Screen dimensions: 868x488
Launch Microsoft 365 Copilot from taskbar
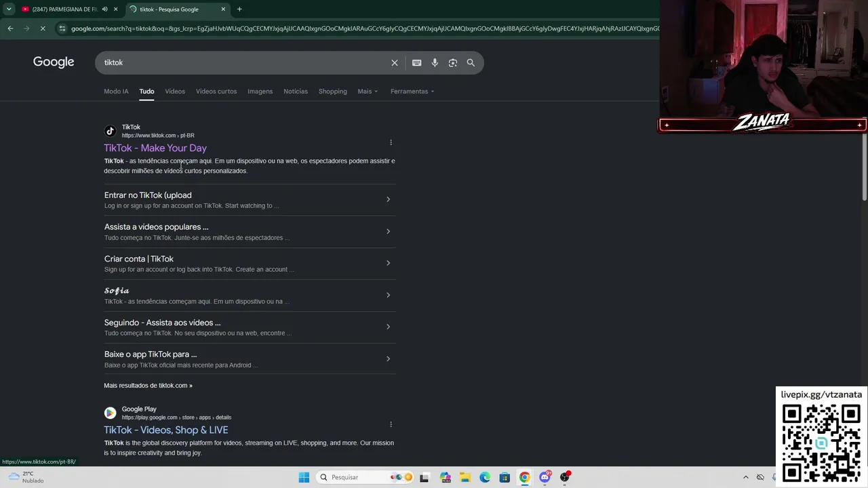tap(445, 477)
